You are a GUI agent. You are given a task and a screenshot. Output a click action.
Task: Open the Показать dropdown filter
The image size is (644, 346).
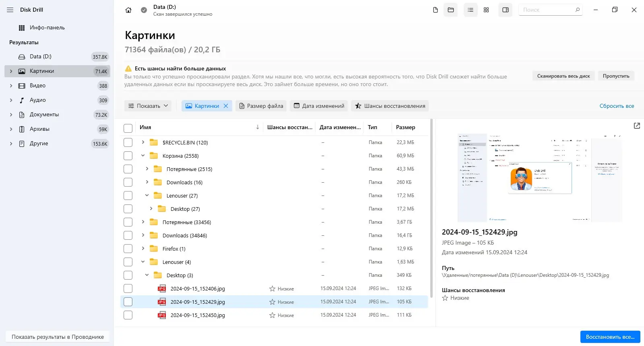[148, 106]
